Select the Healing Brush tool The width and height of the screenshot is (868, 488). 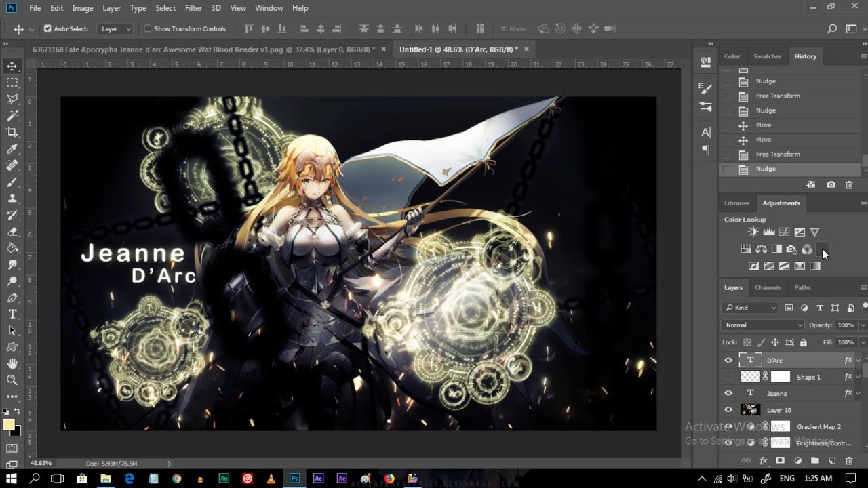[12, 165]
